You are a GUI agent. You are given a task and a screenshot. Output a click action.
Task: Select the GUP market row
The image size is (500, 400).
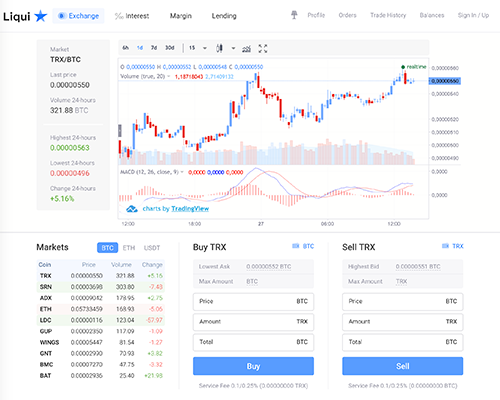(101, 331)
